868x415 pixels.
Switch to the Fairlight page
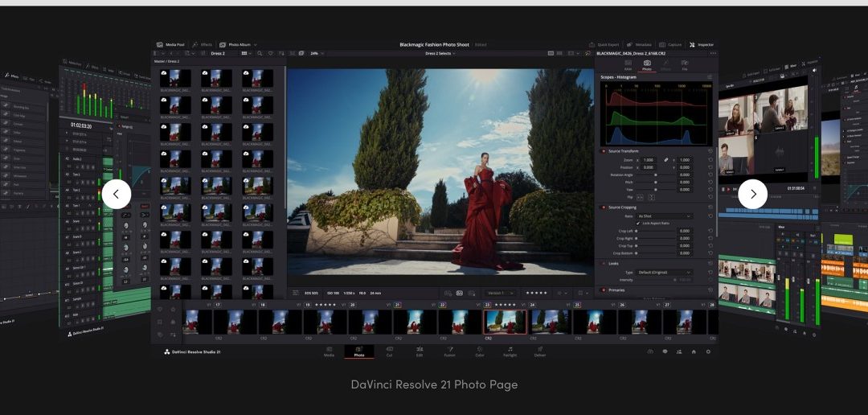(x=510, y=351)
